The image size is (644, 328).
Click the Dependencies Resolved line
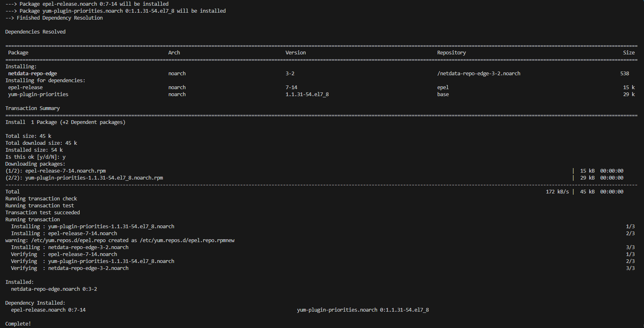pos(35,32)
